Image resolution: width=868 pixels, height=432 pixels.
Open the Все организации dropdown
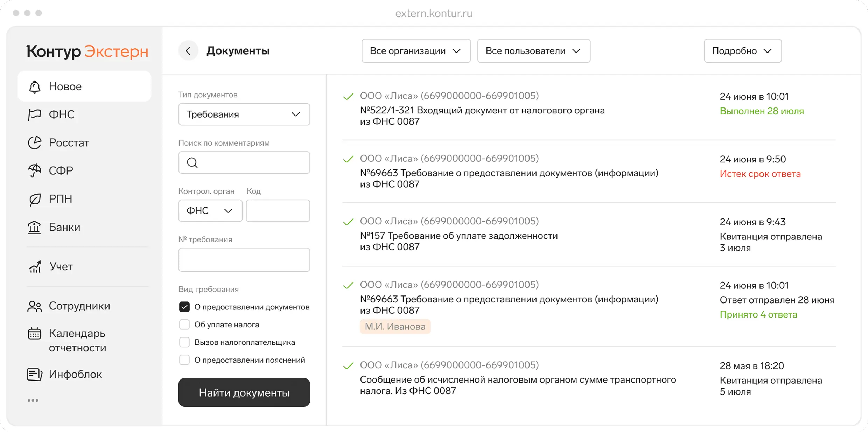tap(416, 50)
